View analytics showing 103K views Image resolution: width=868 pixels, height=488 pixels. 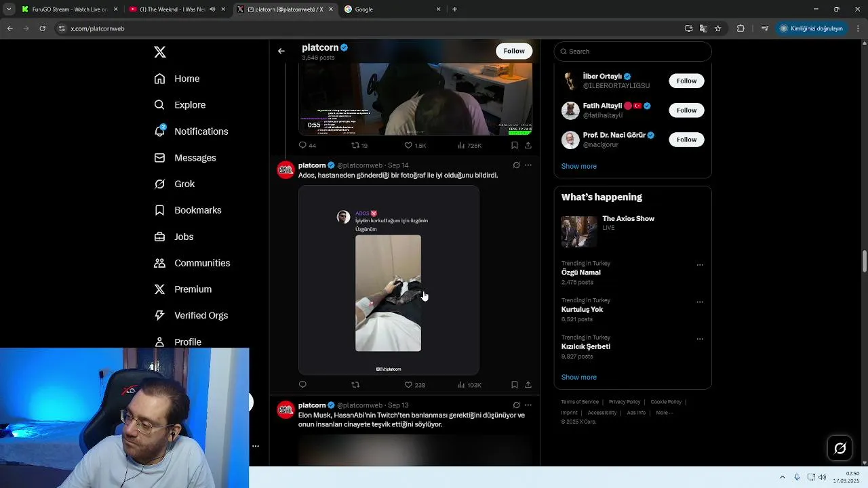pyautogui.click(x=469, y=385)
